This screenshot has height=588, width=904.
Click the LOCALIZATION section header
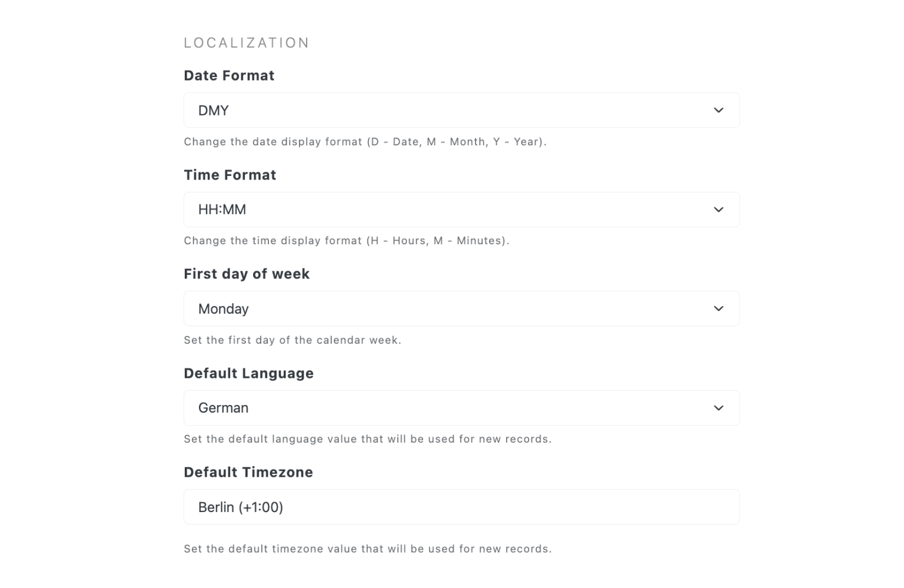point(247,42)
